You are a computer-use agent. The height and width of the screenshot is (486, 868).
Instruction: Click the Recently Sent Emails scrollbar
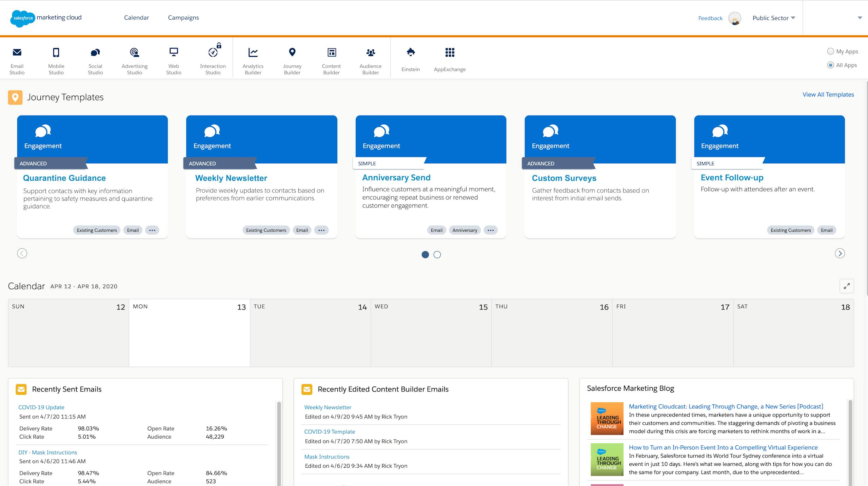(x=279, y=444)
